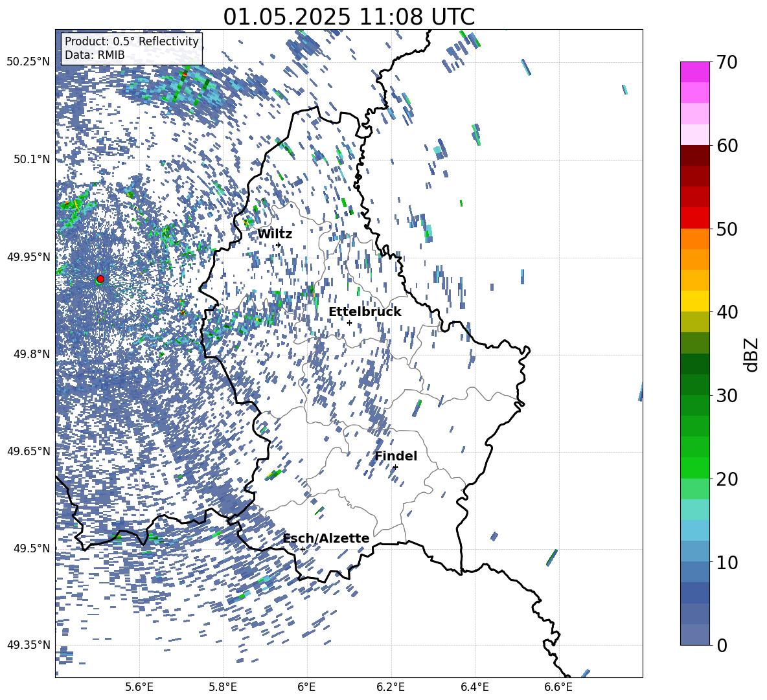The height and width of the screenshot is (700, 767).
Task: Click the 49.95°N latitude label
Action: (29, 256)
